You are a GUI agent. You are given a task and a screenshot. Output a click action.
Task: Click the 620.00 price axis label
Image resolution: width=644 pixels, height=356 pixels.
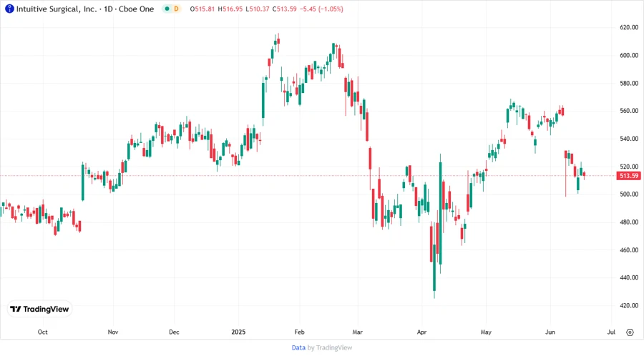click(x=629, y=27)
